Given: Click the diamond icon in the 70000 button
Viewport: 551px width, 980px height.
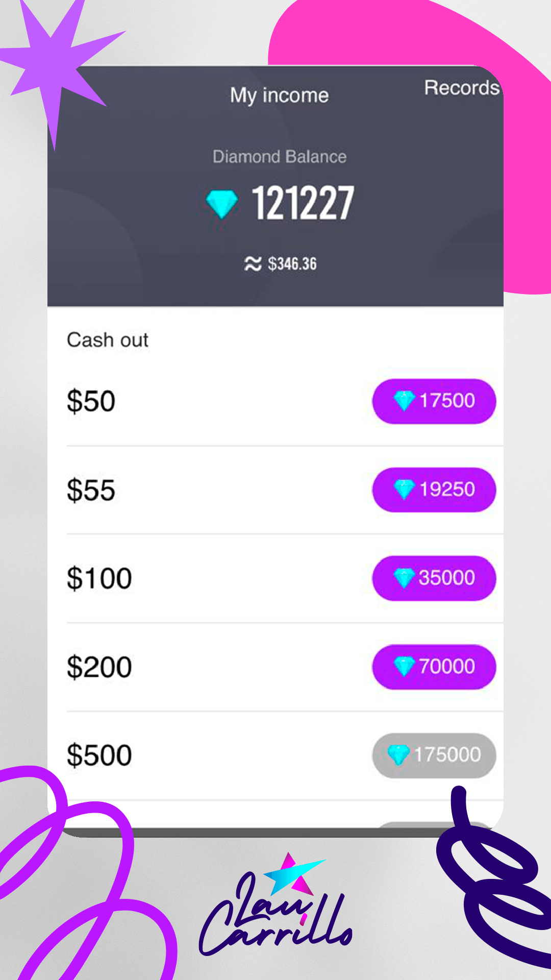Looking at the screenshot, I should pyautogui.click(x=404, y=666).
